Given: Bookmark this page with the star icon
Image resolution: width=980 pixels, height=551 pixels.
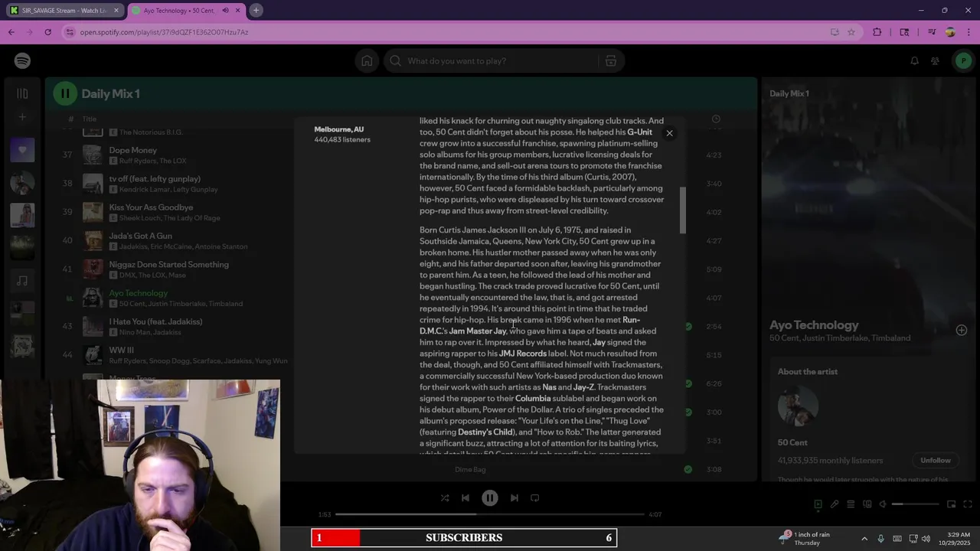Looking at the screenshot, I should pyautogui.click(x=851, y=32).
